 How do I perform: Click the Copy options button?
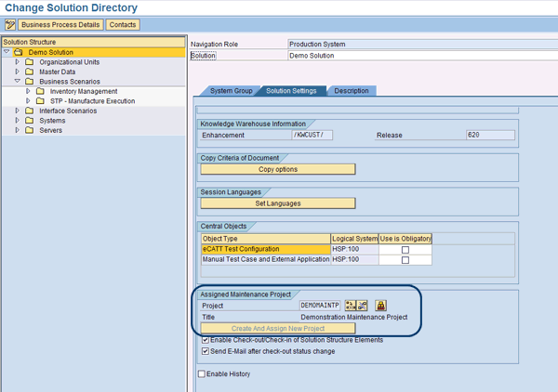pyautogui.click(x=278, y=170)
